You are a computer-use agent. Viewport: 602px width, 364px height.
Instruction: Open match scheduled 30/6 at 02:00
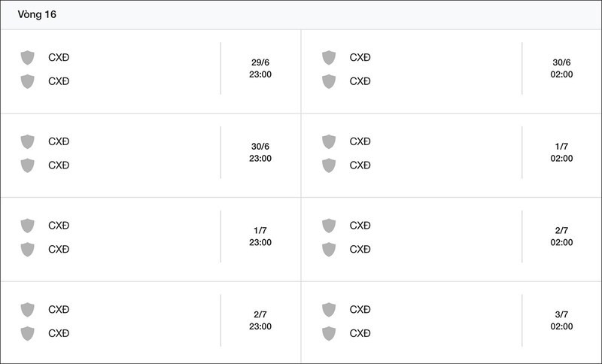click(451, 71)
